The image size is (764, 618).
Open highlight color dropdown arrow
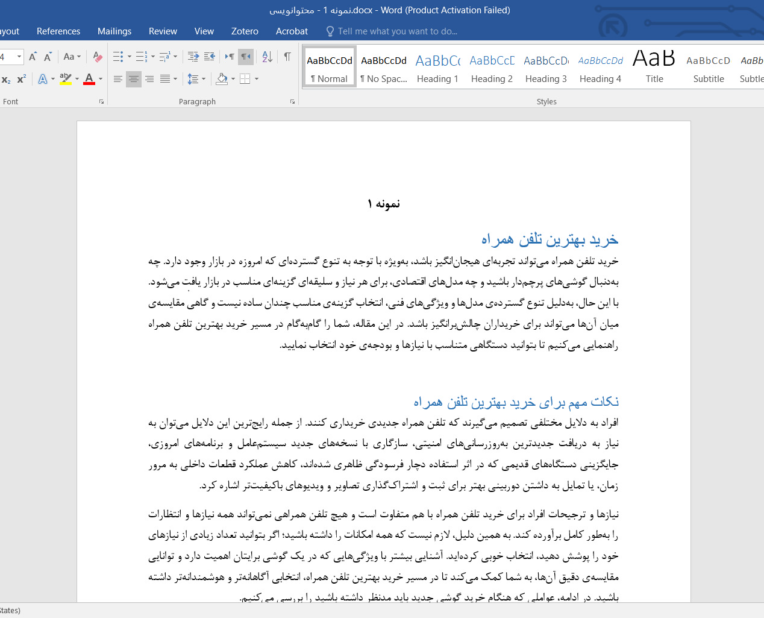click(76, 79)
